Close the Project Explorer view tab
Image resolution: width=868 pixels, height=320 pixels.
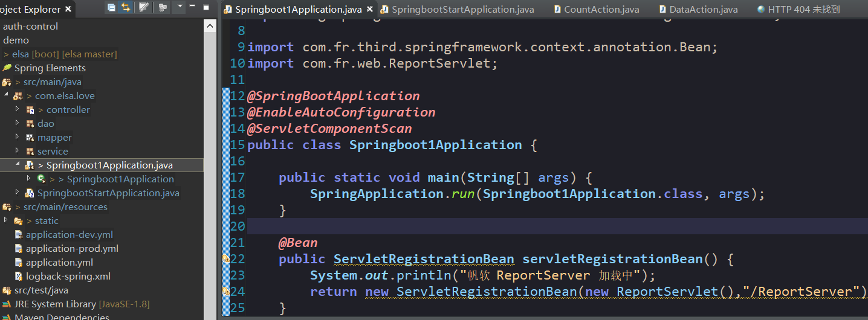click(x=68, y=9)
